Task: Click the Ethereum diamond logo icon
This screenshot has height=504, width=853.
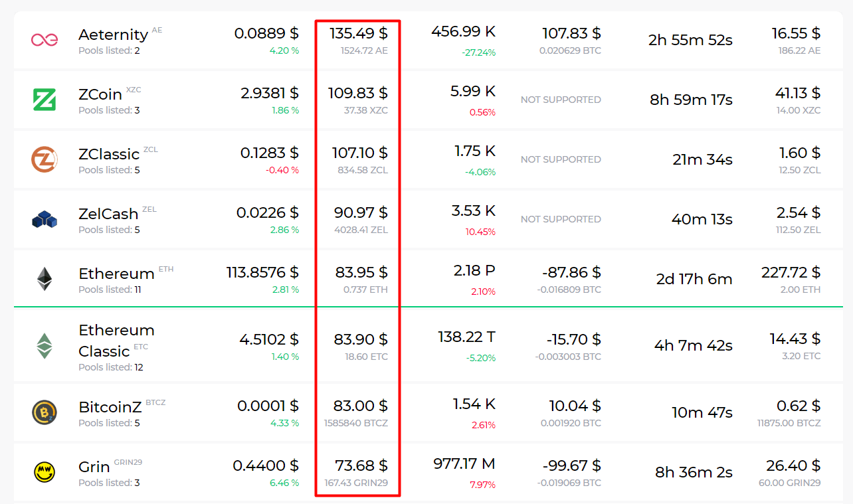Action: [x=45, y=279]
